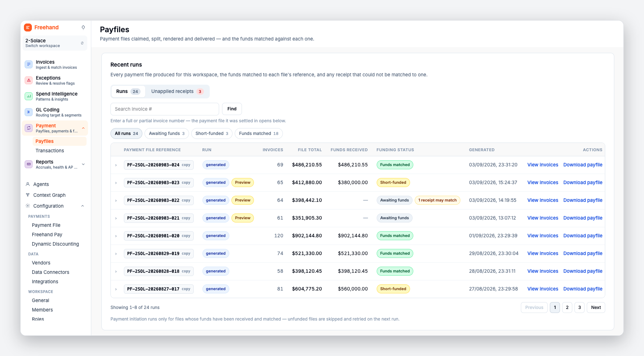Download payfile for PF-2SOL-20260828-018

tap(583, 271)
